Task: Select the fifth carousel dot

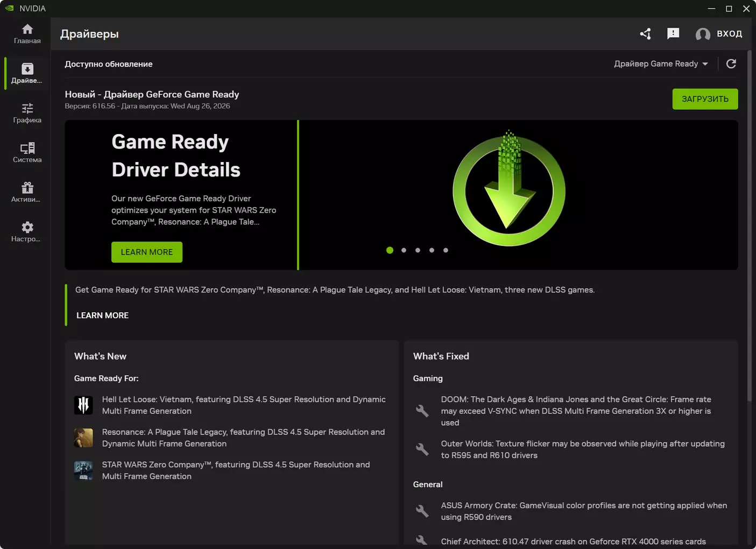Action: [446, 250]
